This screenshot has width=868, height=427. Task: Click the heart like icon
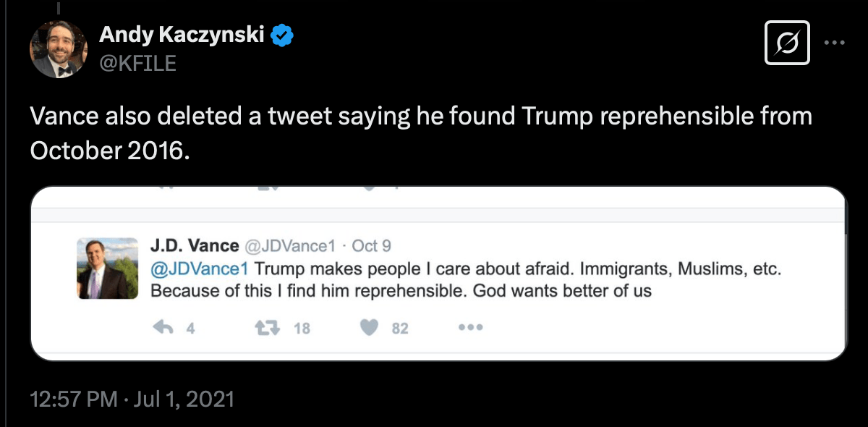pos(369,328)
